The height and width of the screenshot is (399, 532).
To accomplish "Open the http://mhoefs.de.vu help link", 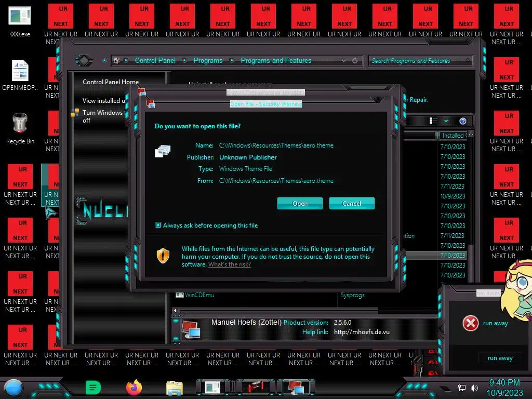I will [x=362, y=332].
